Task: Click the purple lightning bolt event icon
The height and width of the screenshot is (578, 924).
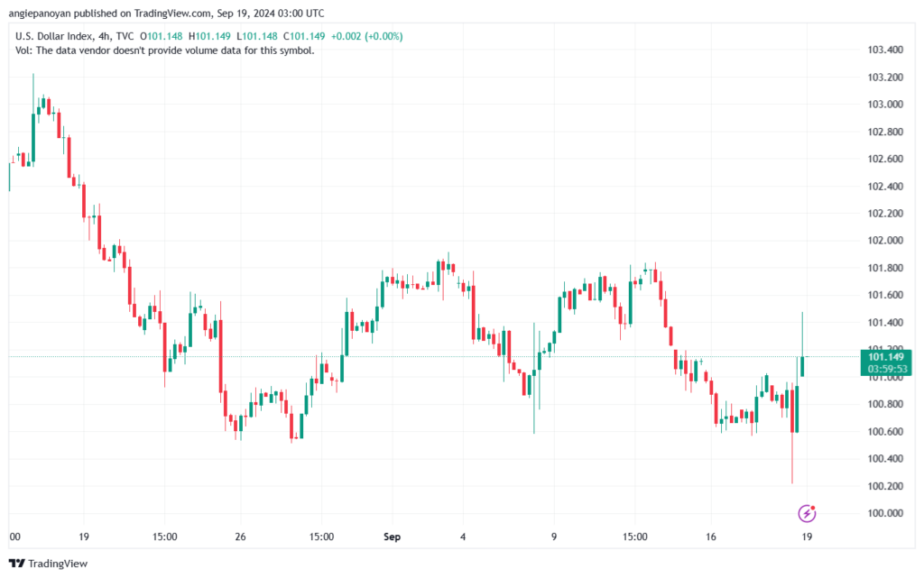Action: pos(808,513)
